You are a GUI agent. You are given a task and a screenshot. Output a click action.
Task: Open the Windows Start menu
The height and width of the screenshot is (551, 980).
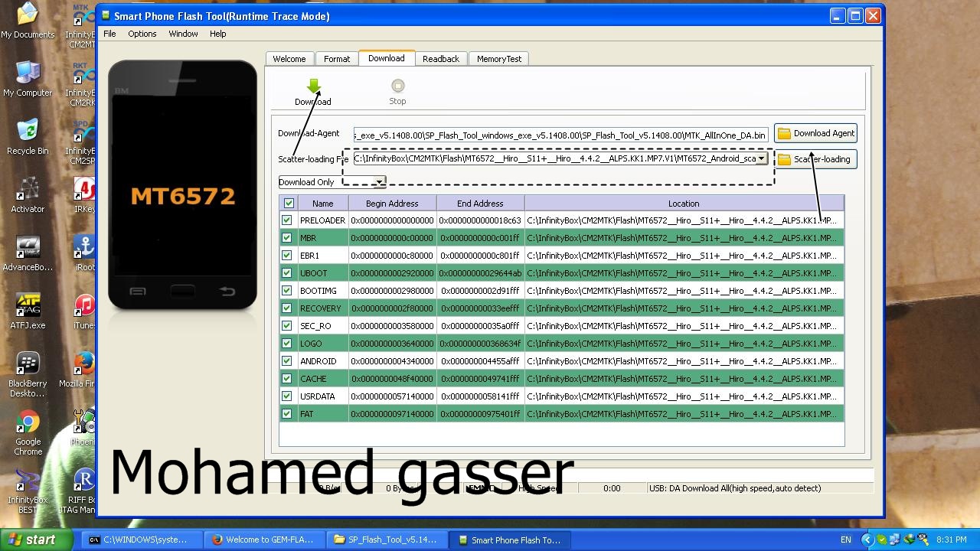[x=36, y=540]
